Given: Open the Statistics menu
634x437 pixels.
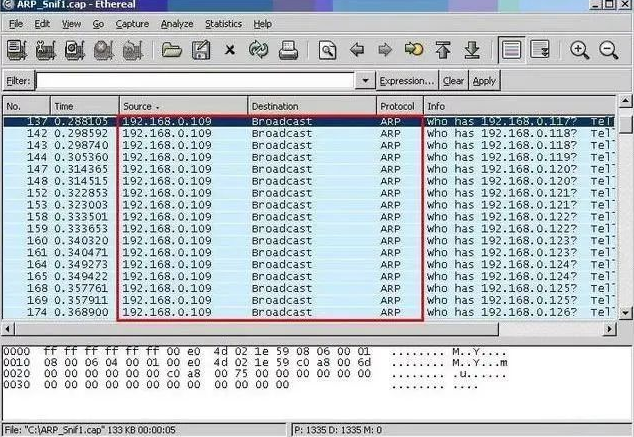Looking at the screenshot, I should coord(223,24).
